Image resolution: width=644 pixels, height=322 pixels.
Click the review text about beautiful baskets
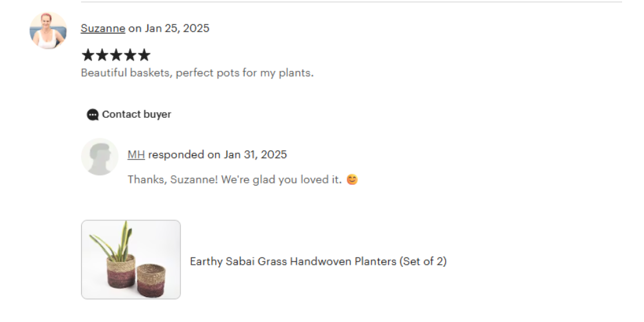click(x=197, y=73)
